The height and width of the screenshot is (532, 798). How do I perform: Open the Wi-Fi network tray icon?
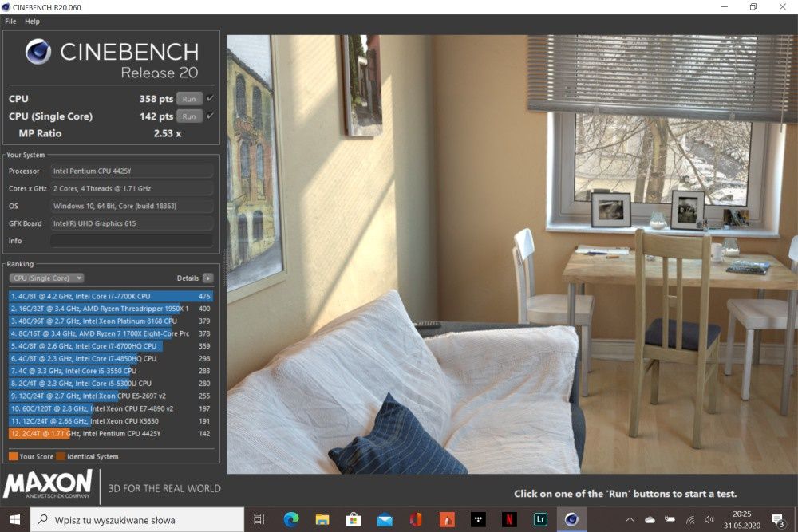coord(690,519)
